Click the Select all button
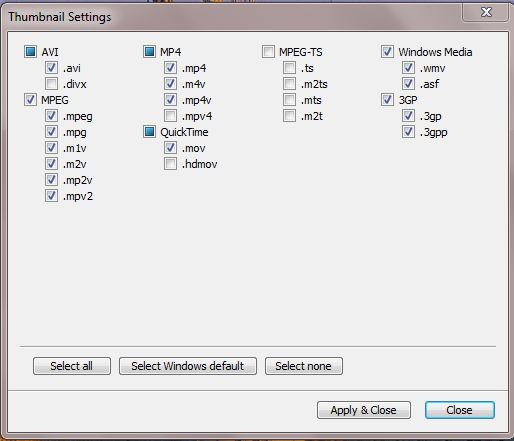This screenshot has width=514, height=441. coord(72,366)
